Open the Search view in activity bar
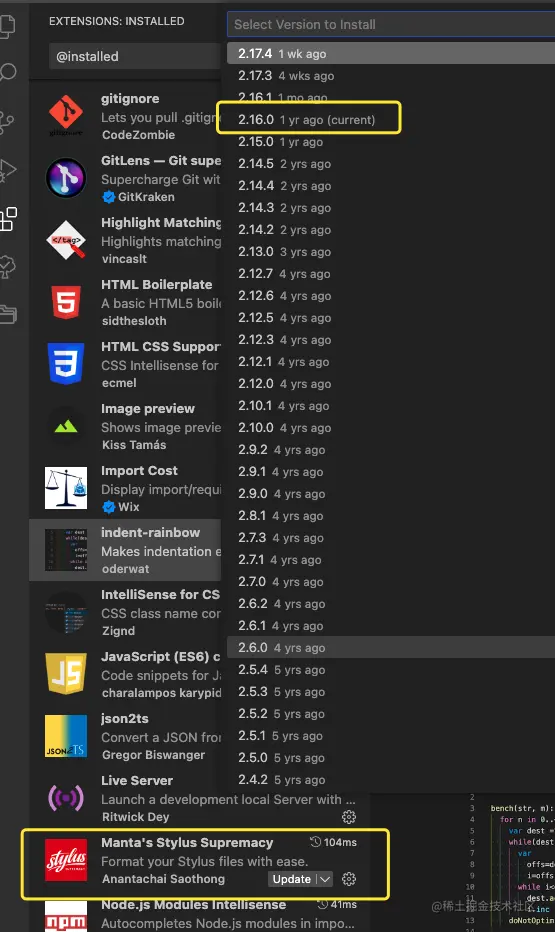Viewport: 555px width, 932px height. [7, 73]
